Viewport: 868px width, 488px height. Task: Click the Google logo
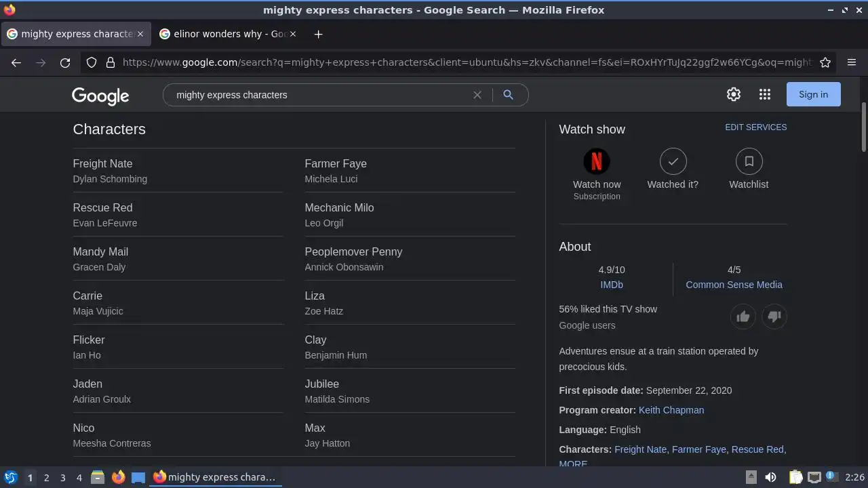point(100,96)
